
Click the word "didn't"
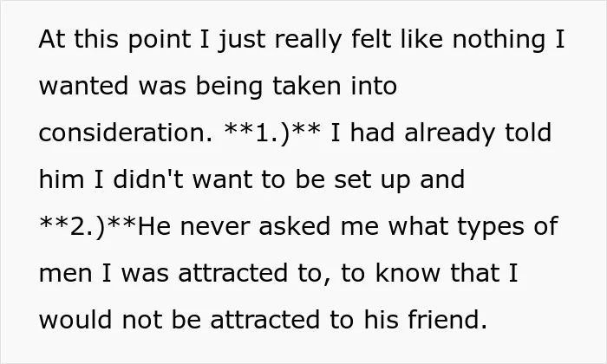[x=148, y=179]
